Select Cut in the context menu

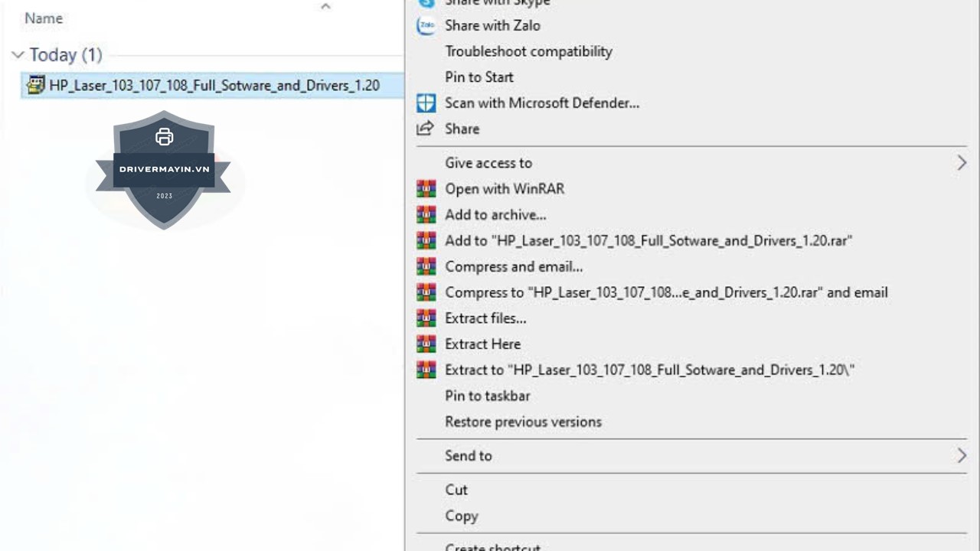[456, 490]
